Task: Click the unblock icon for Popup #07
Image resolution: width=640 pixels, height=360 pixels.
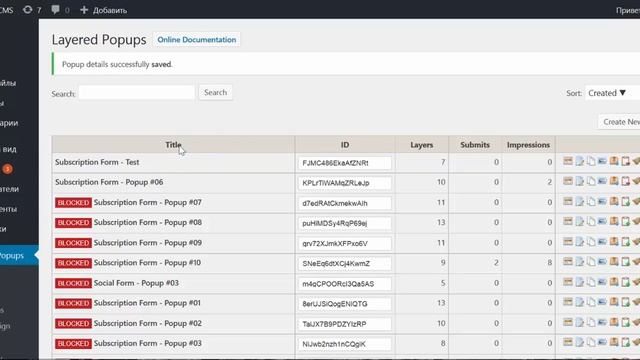Action: pos(625,202)
